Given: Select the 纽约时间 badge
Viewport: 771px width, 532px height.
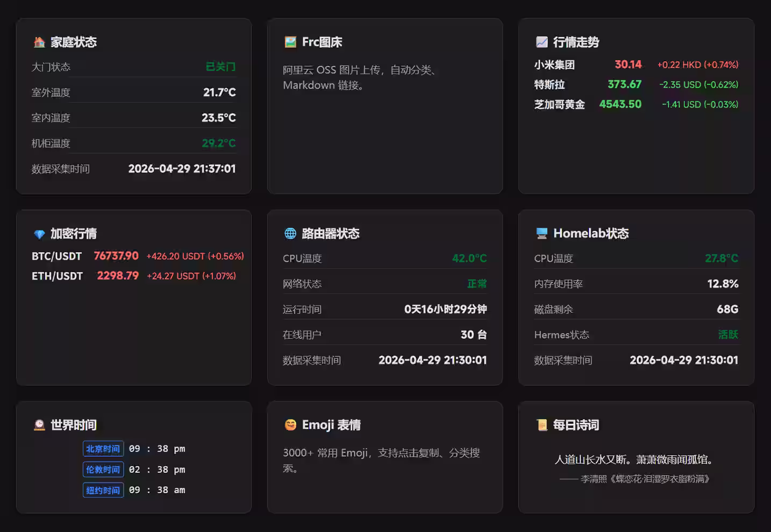Looking at the screenshot, I should pos(103,490).
